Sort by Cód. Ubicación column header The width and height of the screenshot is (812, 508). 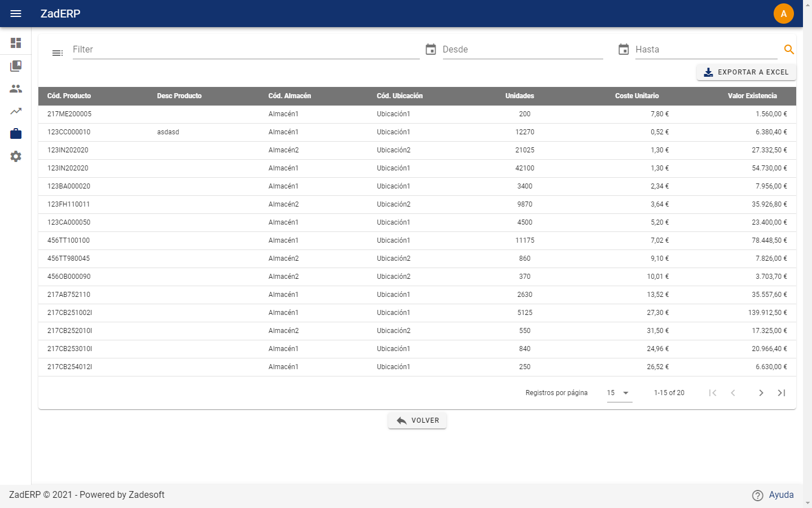point(400,96)
